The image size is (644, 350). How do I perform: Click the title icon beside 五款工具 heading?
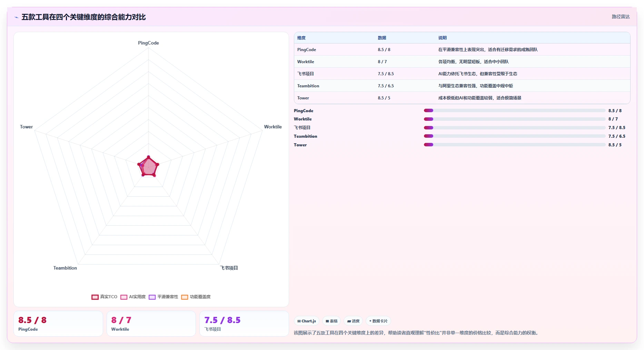coord(16,17)
